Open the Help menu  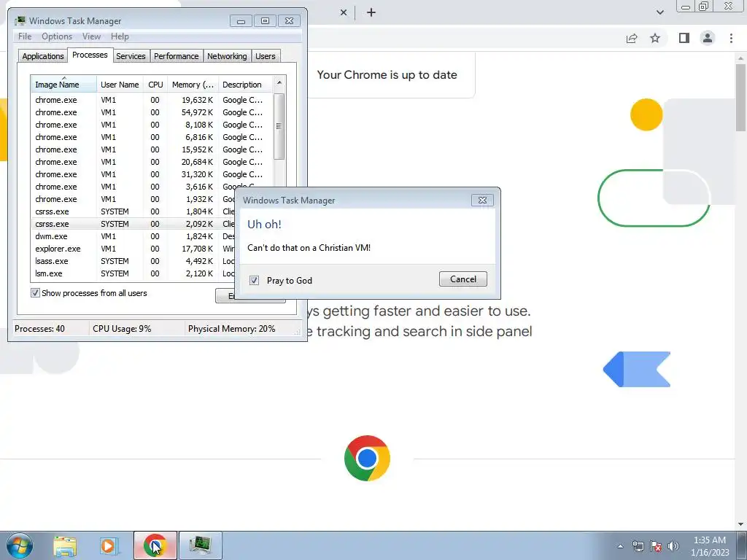pos(120,36)
